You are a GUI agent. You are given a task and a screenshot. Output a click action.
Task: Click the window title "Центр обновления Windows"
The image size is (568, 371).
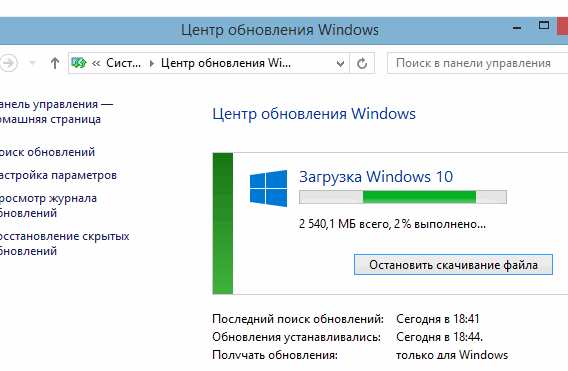280,30
